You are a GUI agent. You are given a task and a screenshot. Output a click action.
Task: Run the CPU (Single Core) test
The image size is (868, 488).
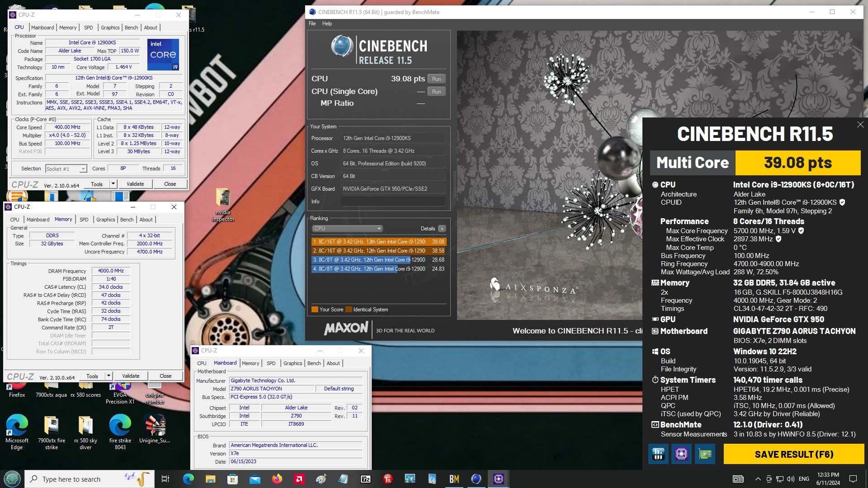tap(436, 91)
